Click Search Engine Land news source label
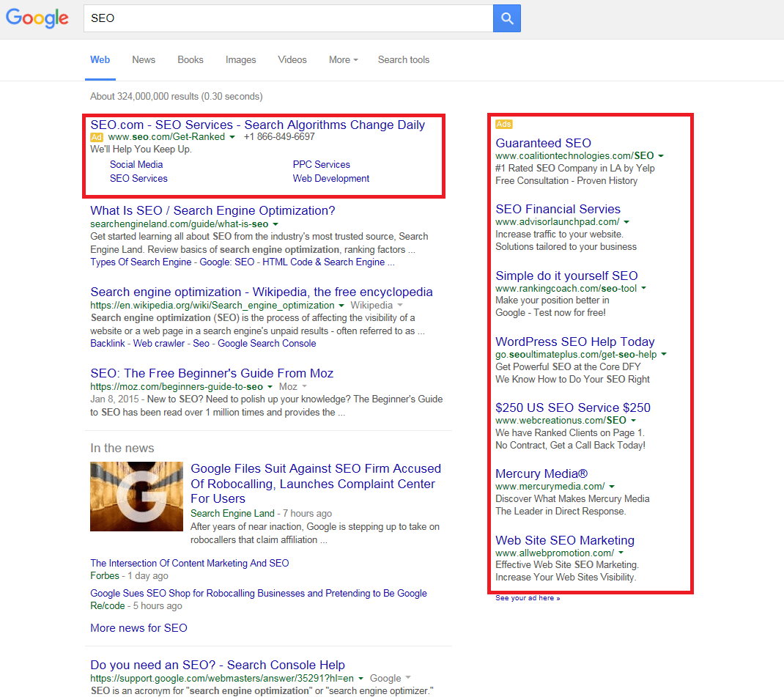Viewport: 784px width, 697px height. [x=232, y=514]
